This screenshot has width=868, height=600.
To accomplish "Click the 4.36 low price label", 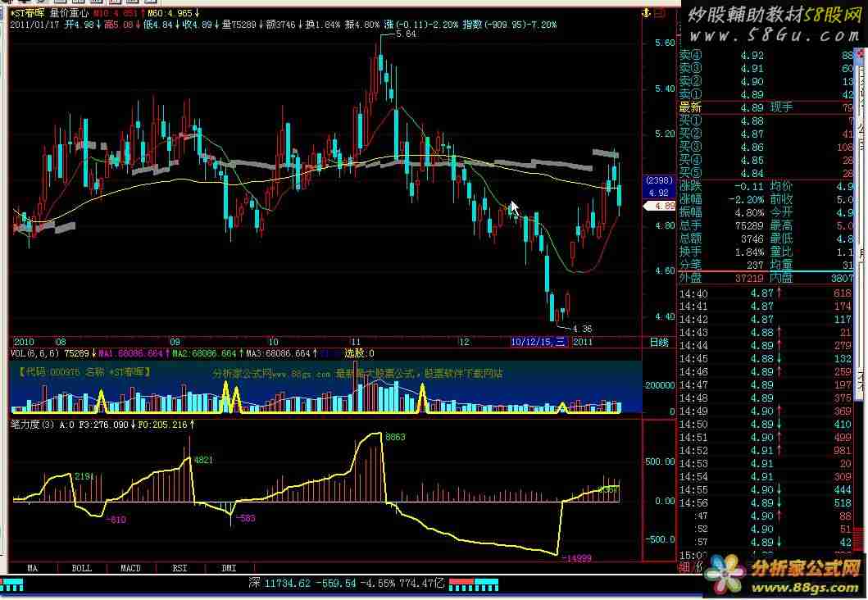I will pos(582,329).
